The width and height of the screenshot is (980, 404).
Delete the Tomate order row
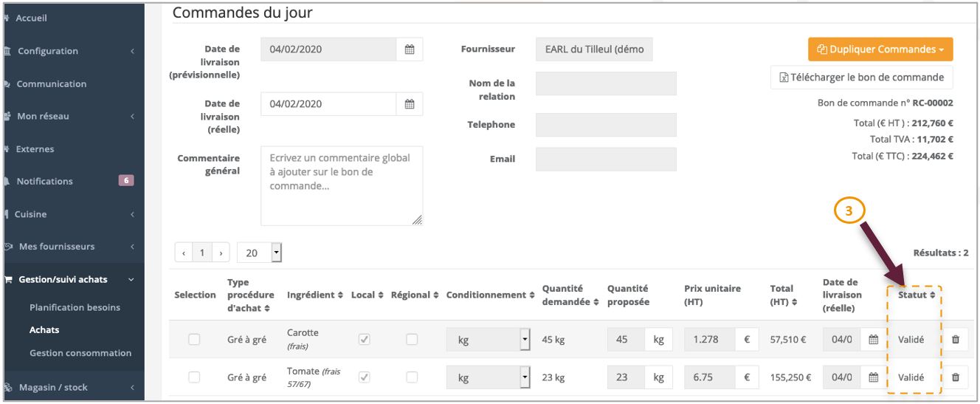[x=956, y=377]
